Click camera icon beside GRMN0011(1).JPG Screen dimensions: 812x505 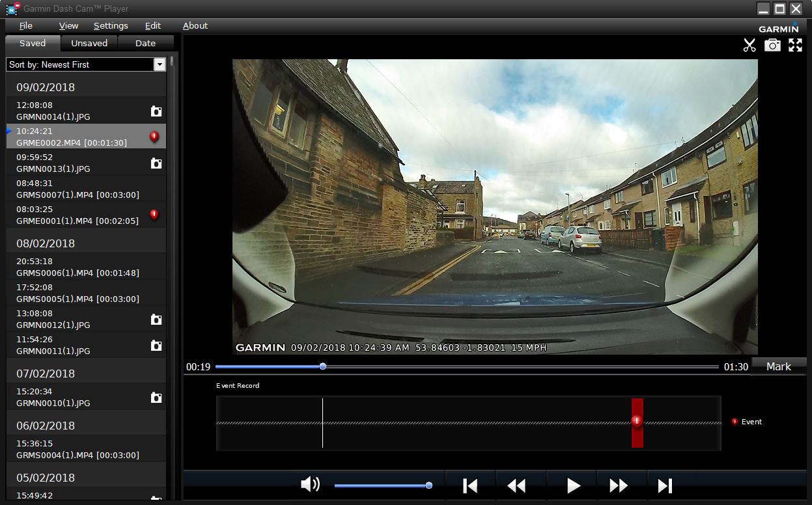156,346
